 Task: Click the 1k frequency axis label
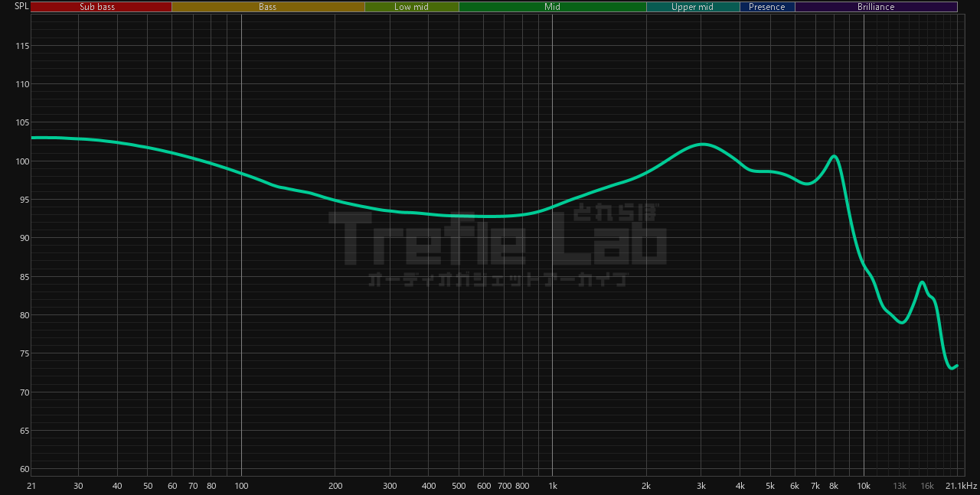pos(553,486)
